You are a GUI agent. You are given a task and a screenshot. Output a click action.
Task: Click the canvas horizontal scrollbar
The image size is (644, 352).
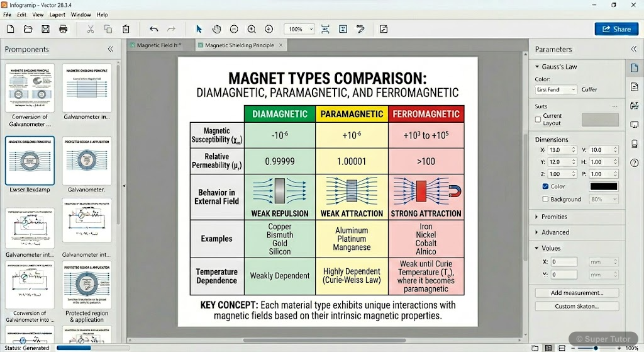pos(325,341)
